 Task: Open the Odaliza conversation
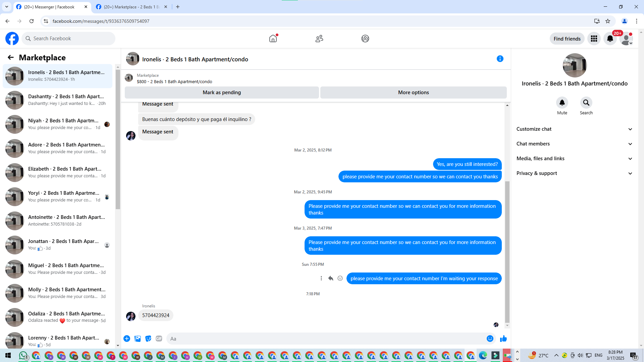[x=58, y=317]
